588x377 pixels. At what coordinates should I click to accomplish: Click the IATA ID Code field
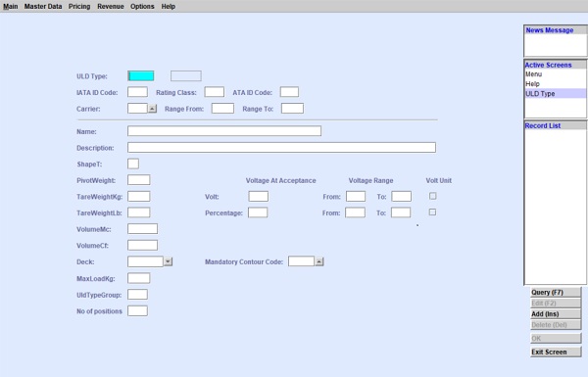tap(137, 92)
